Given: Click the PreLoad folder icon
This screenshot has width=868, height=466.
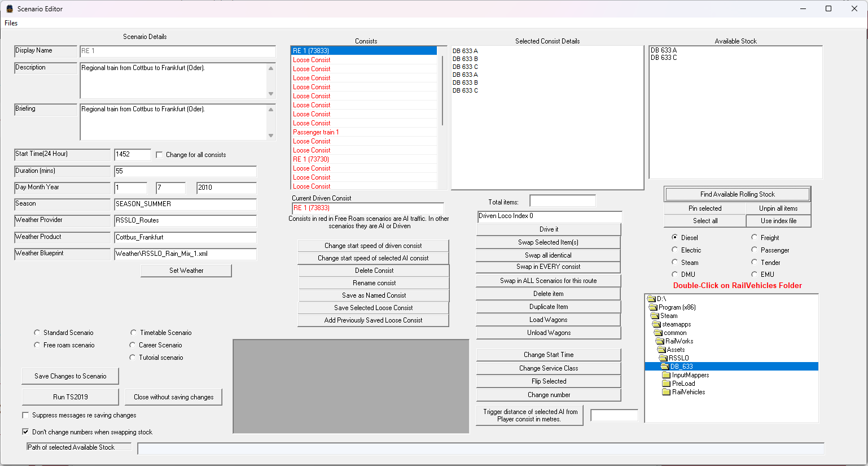Looking at the screenshot, I should [666, 384].
